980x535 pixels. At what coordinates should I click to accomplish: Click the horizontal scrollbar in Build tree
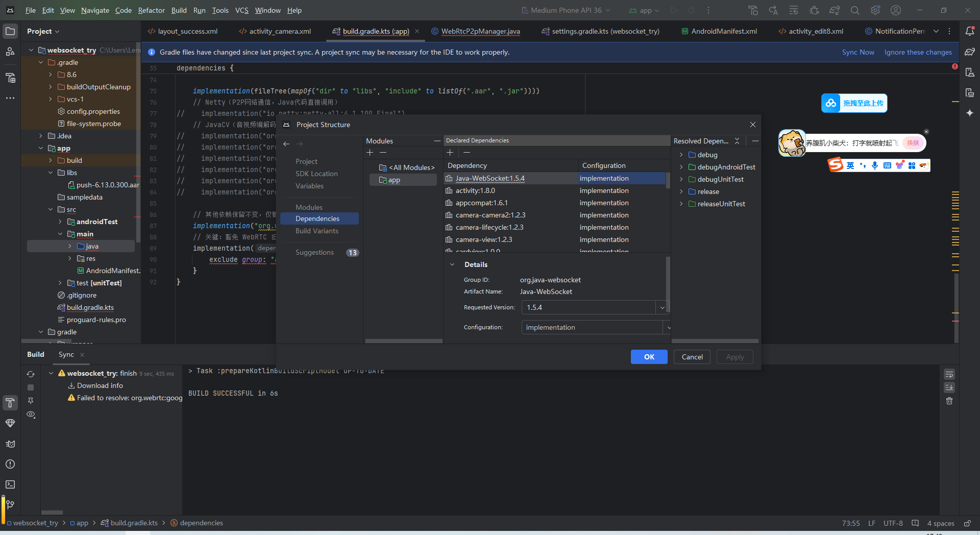click(x=52, y=512)
